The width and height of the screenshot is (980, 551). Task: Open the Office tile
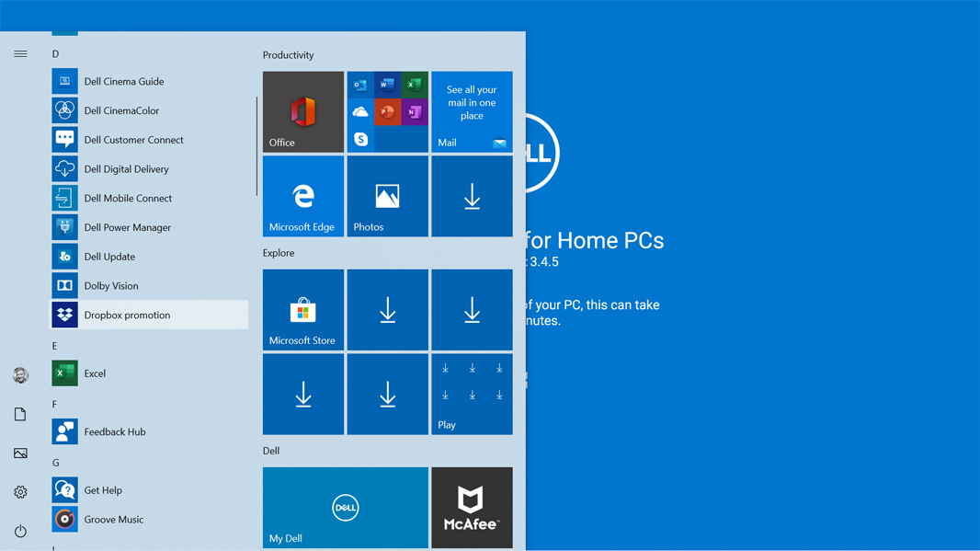(x=302, y=112)
